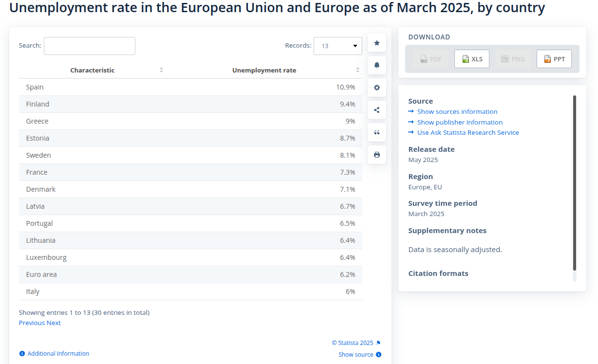Open the gear settings icon

coord(376,88)
